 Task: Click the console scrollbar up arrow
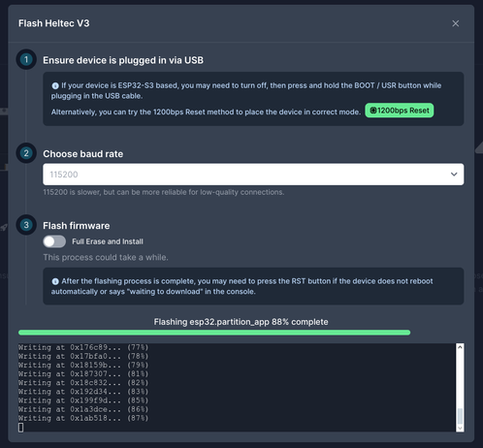coord(460,347)
